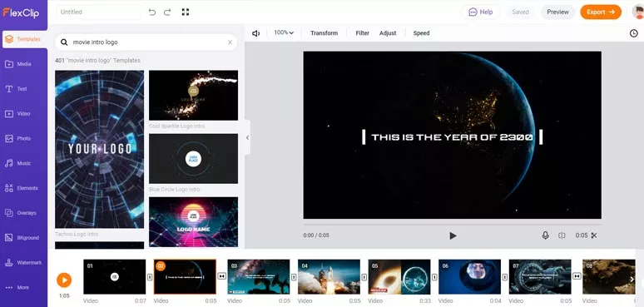This screenshot has height=307, width=644.
Task: Select timeline clip 04 rocket launch
Action: pos(329,276)
